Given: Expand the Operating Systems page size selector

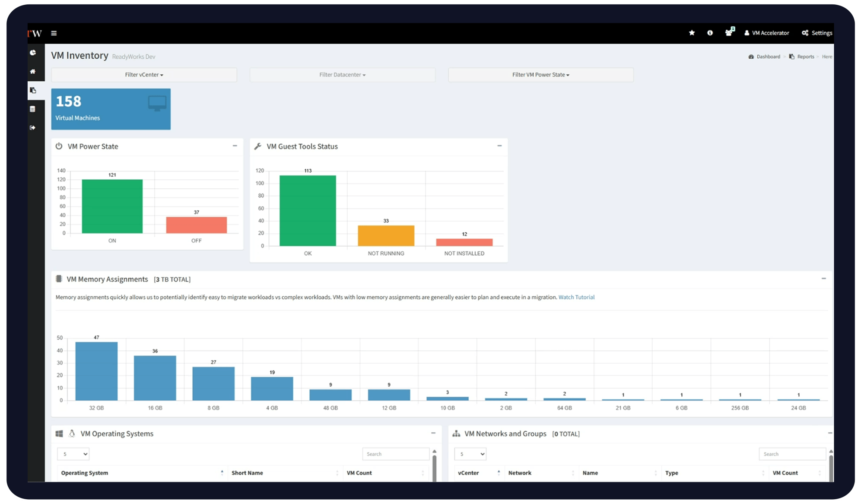Looking at the screenshot, I should (x=73, y=454).
